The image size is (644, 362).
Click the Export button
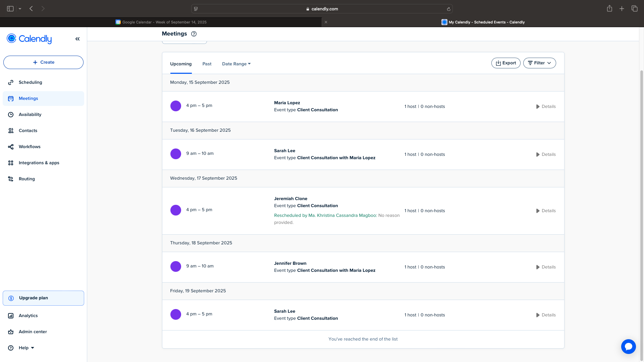click(506, 63)
